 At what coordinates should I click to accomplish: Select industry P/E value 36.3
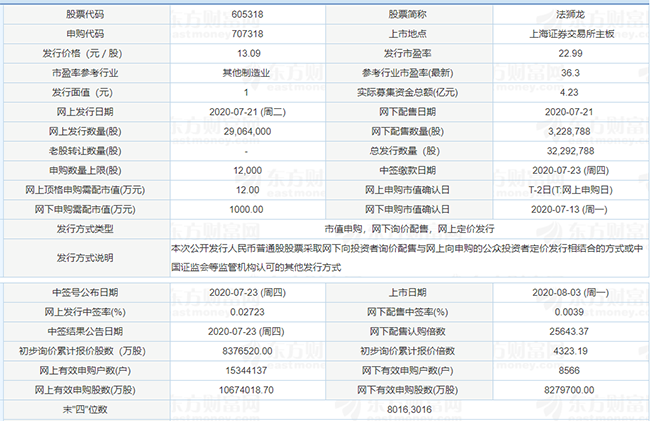(x=570, y=73)
